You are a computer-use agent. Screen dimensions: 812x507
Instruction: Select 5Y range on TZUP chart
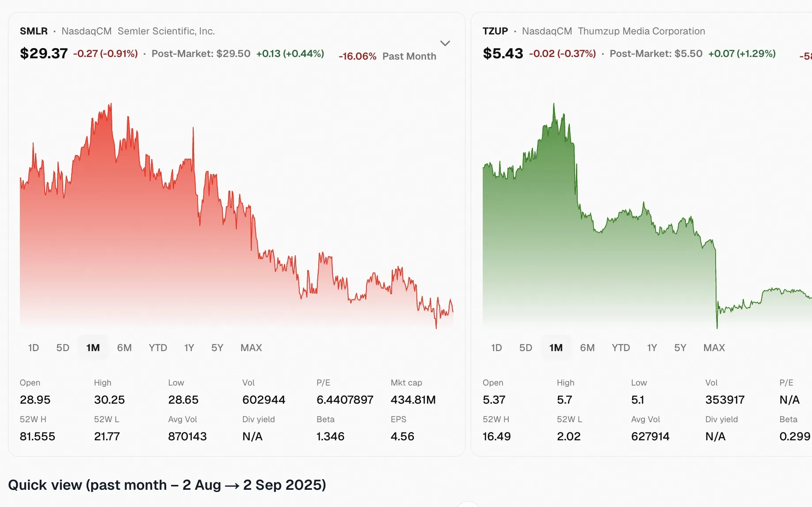[x=680, y=348]
